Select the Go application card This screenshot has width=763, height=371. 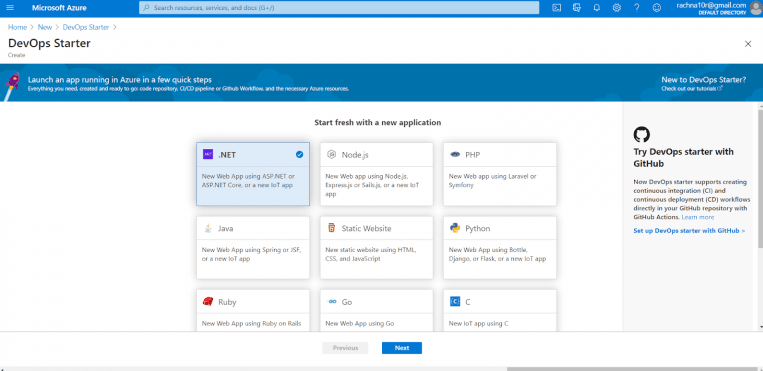[376, 311]
